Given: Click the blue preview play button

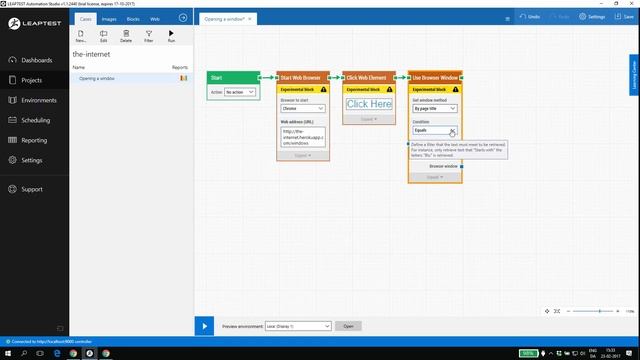Looking at the screenshot, I should tap(204, 326).
